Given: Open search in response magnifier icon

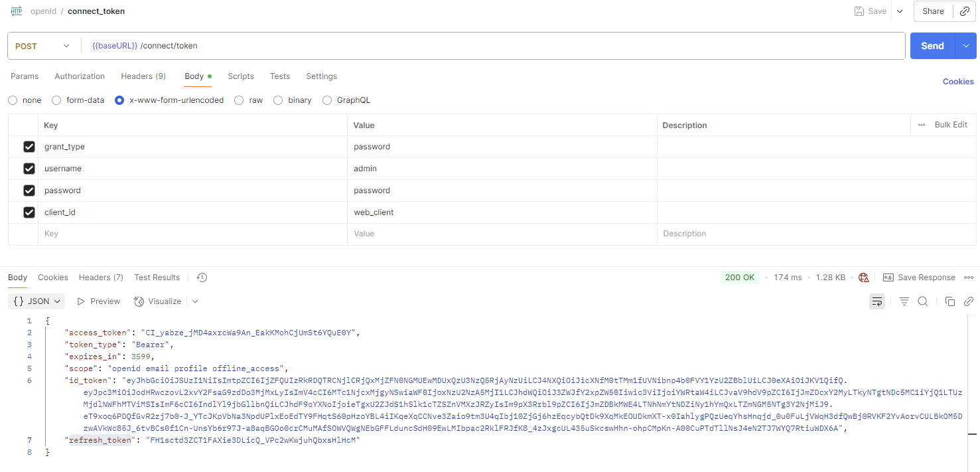Looking at the screenshot, I should tap(922, 301).
